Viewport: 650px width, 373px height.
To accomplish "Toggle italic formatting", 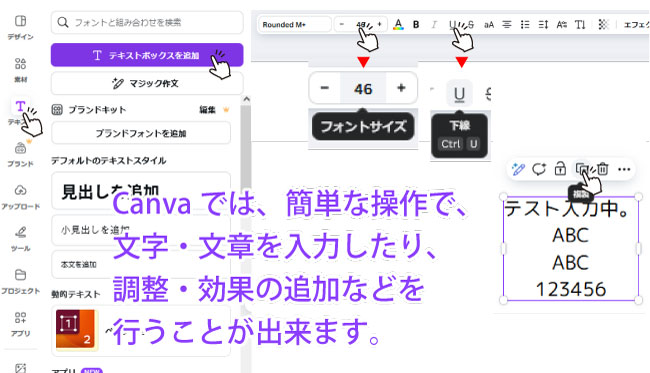I will [434, 24].
